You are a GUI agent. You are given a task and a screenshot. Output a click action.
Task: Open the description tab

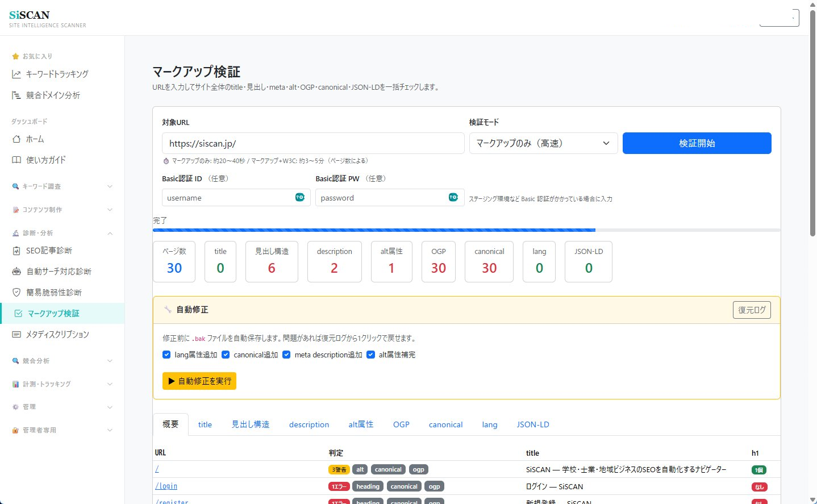309,424
